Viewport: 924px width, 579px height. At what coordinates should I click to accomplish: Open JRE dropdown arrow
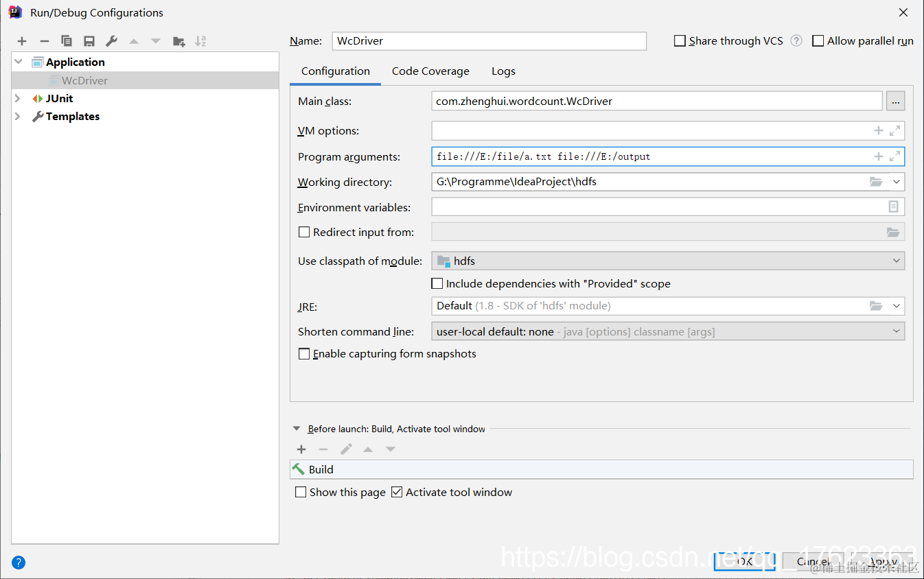[896, 306]
